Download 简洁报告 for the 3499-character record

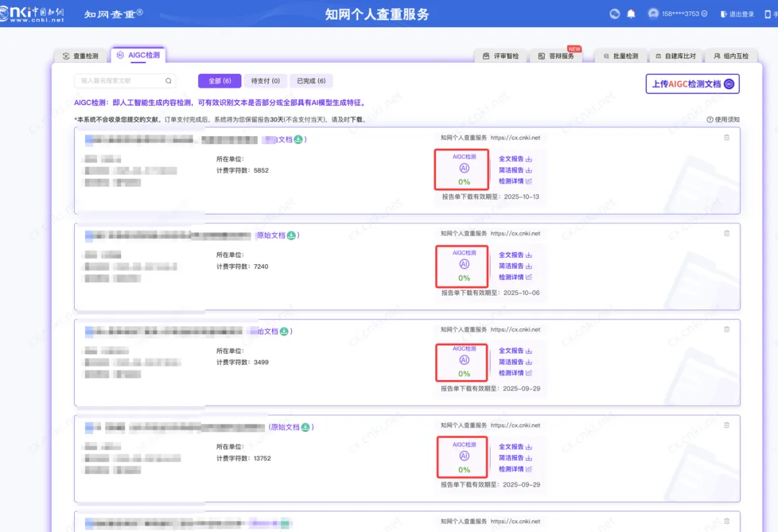(x=516, y=362)
